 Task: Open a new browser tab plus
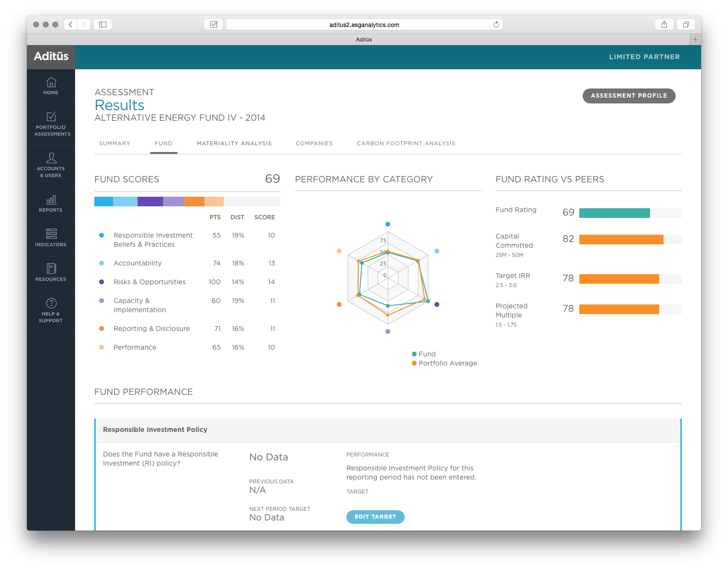tap(695, 39)
